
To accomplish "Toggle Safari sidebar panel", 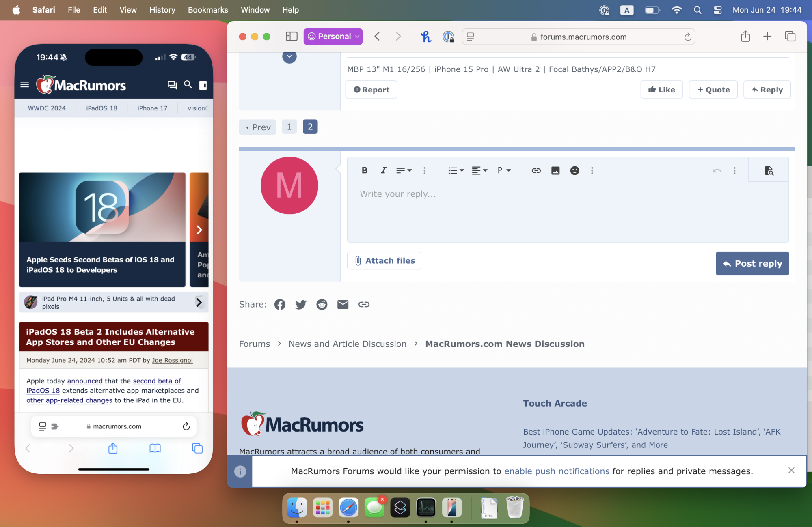I will pos(292,37).
